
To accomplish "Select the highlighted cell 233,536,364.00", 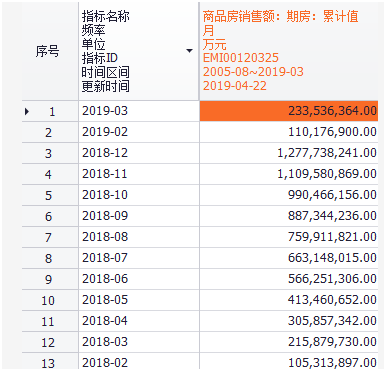I will coord(289,111).
